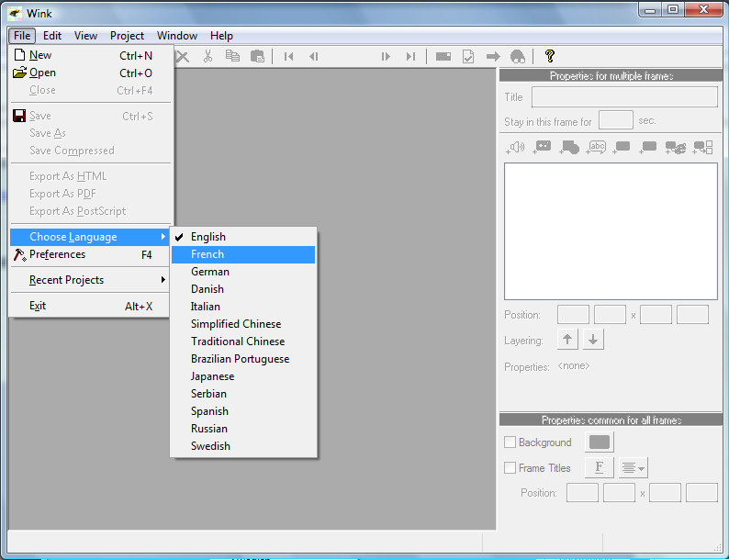This screenshot has height=560, width=729.
Task: Click the Cut scissors toolbar icon
Action: [207, 56]
